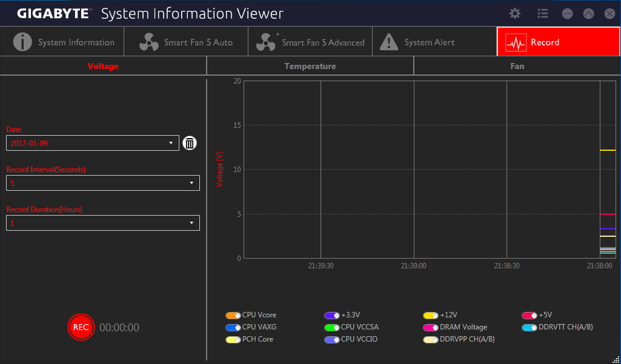
Task: Switch to System Information tab
Action: coord(62,42)
